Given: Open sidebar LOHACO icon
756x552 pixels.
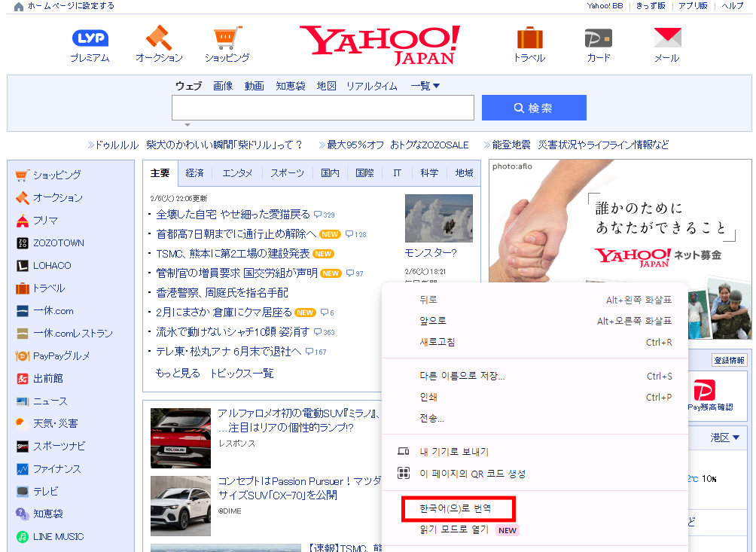Looking at the screenshot, I should click(x=22, y=266).
